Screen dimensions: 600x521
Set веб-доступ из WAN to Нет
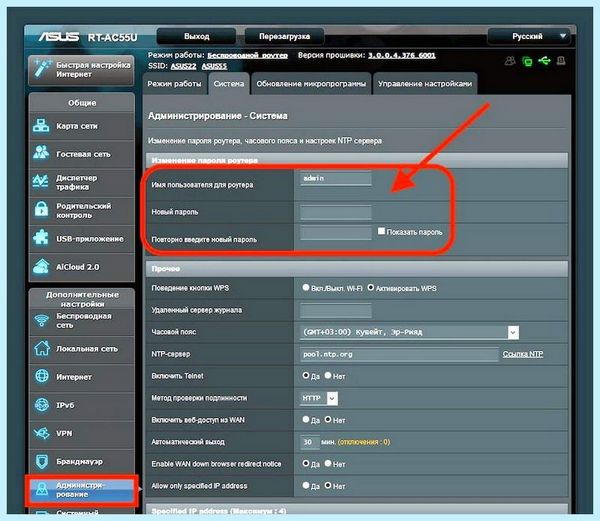(328, 419)
